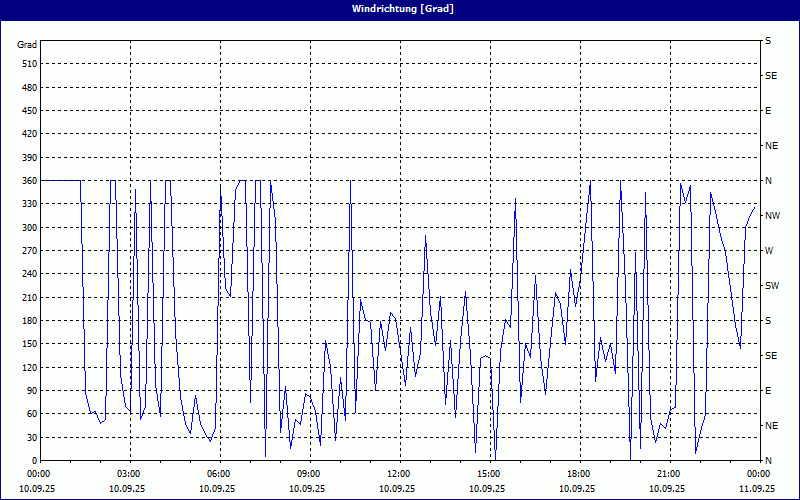Image resolution: width=800 pixels, height=500 pixels.
Task: Click the 21:00 time axis label
Action: [x=669, y=473]
